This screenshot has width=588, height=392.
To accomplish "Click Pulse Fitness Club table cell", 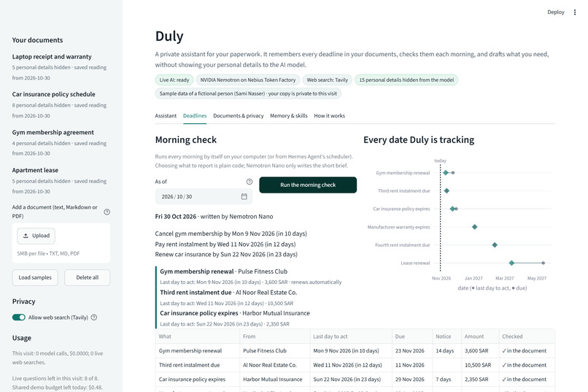I will click(275, 350).
